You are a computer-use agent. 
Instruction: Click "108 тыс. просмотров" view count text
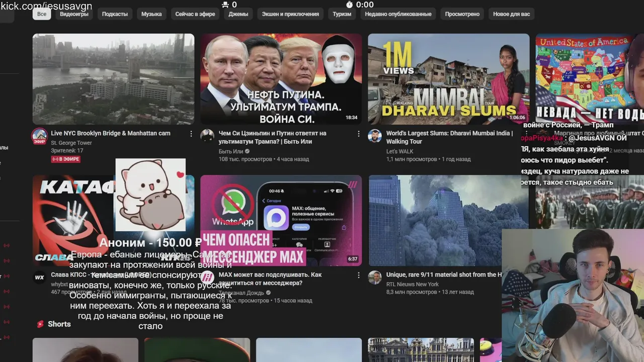[x=246, y=159]
